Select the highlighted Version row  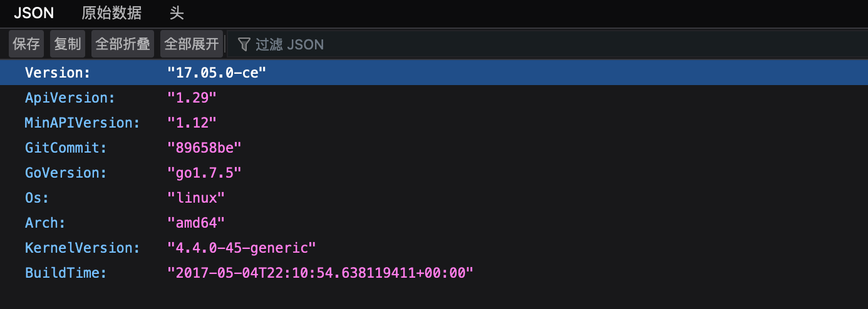tap(434, 73)
